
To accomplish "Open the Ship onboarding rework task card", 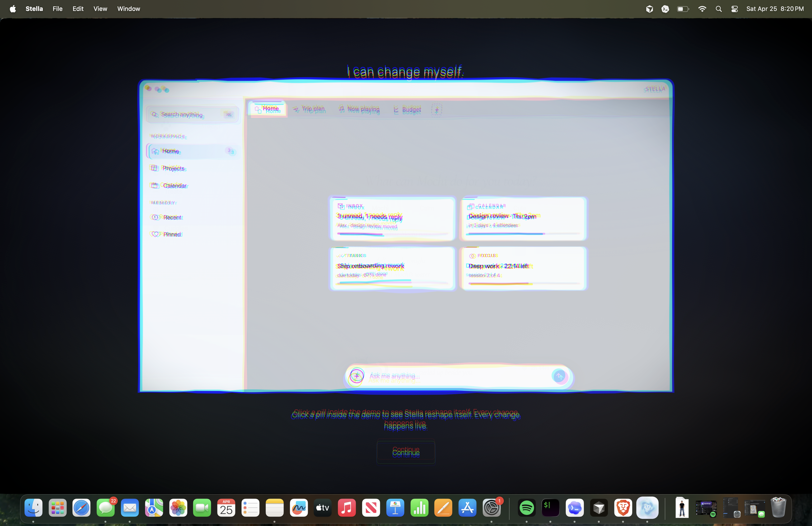I will pyautogui.click(x=393, y=268).
